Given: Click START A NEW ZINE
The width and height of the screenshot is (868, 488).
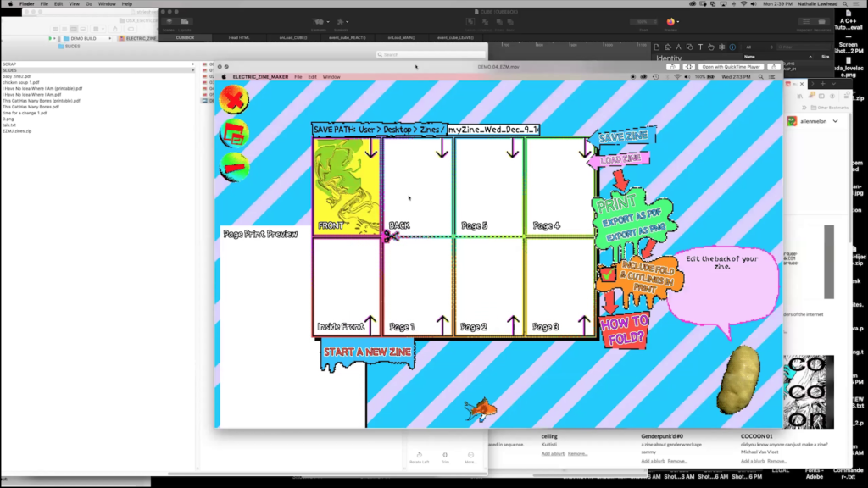Looking at the screenshot, I should pos(368,352).
